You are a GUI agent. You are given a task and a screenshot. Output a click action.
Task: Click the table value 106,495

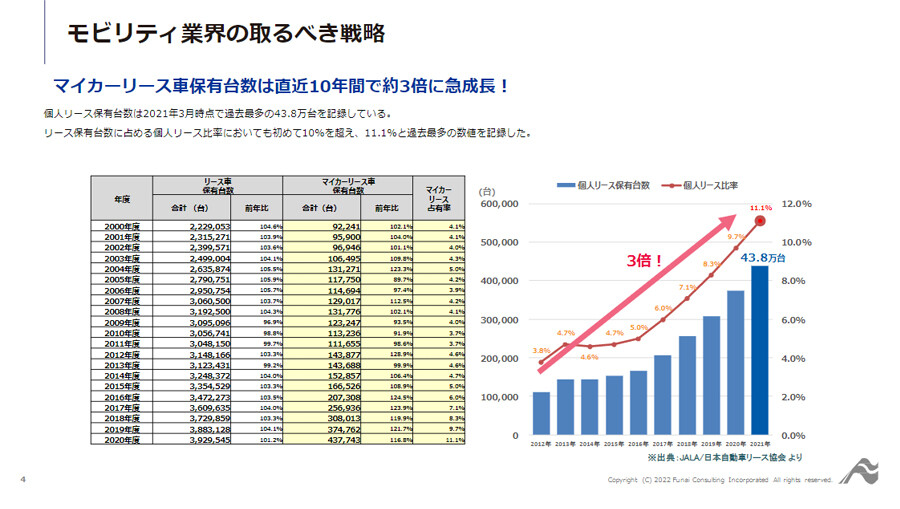(344, 259)
